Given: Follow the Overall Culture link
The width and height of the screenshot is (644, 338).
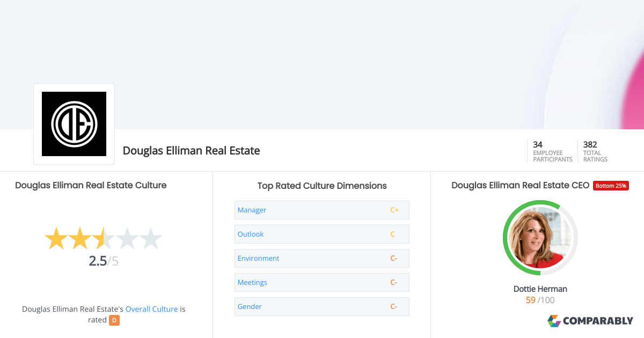Looking at the screenshot, I should point(151,309).
